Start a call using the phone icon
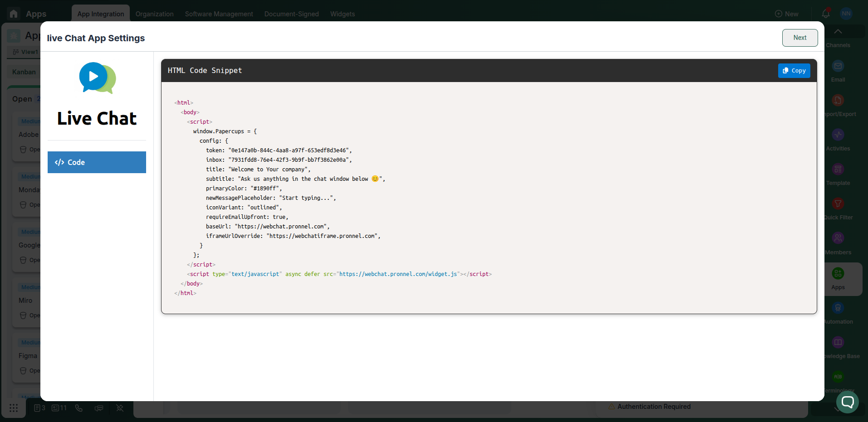The height and width of the screenshot is (422, 868). (79, 408)
